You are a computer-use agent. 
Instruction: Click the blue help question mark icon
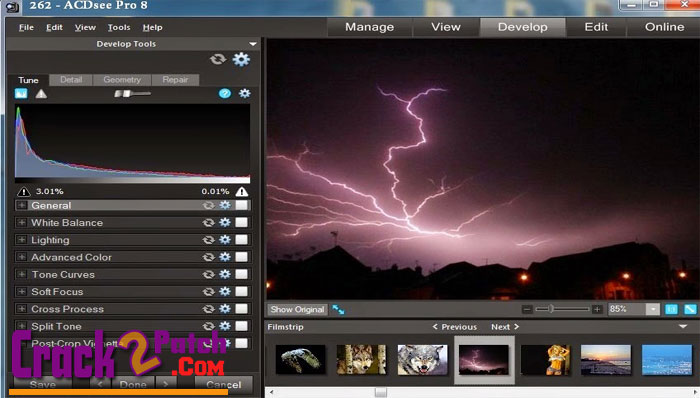tap(225, 93)
